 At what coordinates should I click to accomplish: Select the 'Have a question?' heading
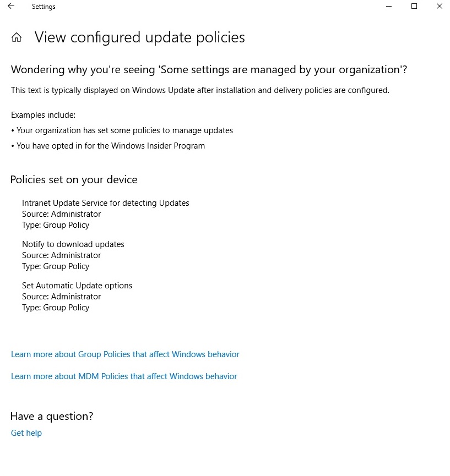(x=51, y=416)
